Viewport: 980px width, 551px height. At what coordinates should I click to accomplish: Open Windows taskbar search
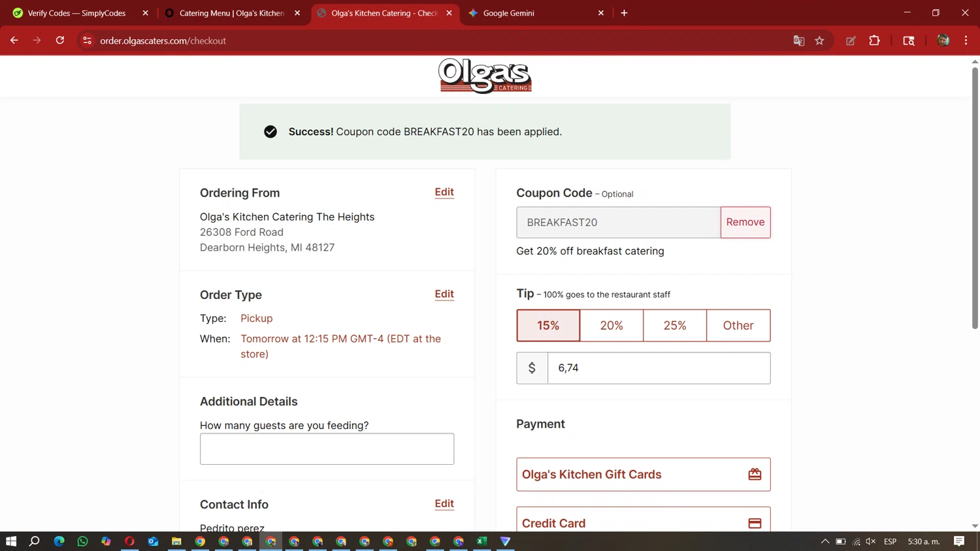point(35,541)
